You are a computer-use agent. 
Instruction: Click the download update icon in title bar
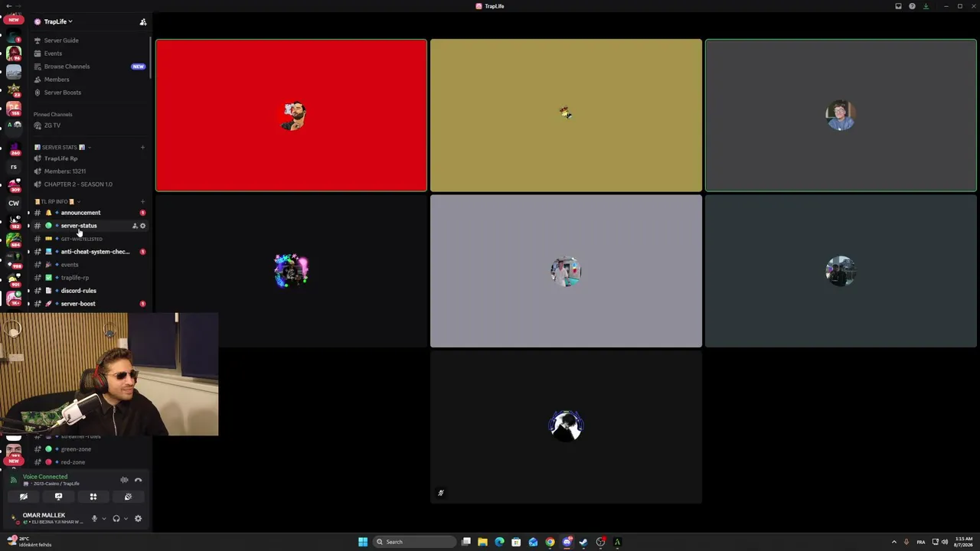[x=926, y=6]
